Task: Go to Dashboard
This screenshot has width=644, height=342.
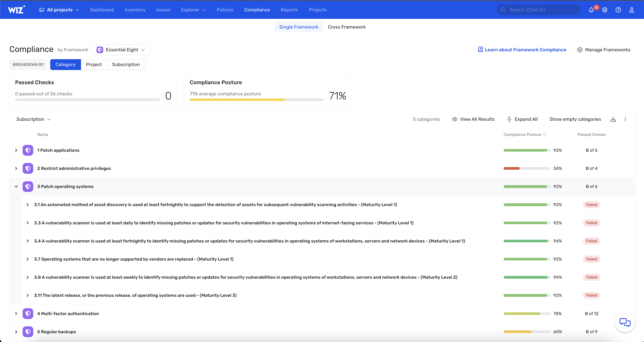Action: point(102,10)
